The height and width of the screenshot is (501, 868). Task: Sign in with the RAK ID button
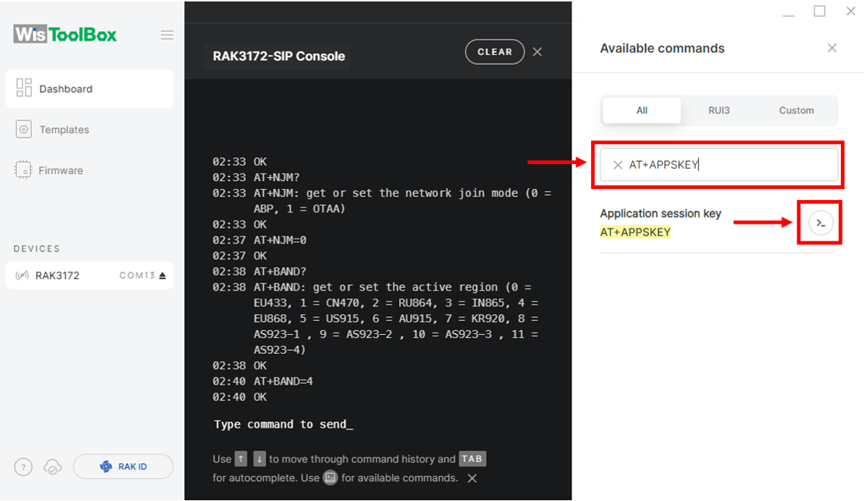123,466
